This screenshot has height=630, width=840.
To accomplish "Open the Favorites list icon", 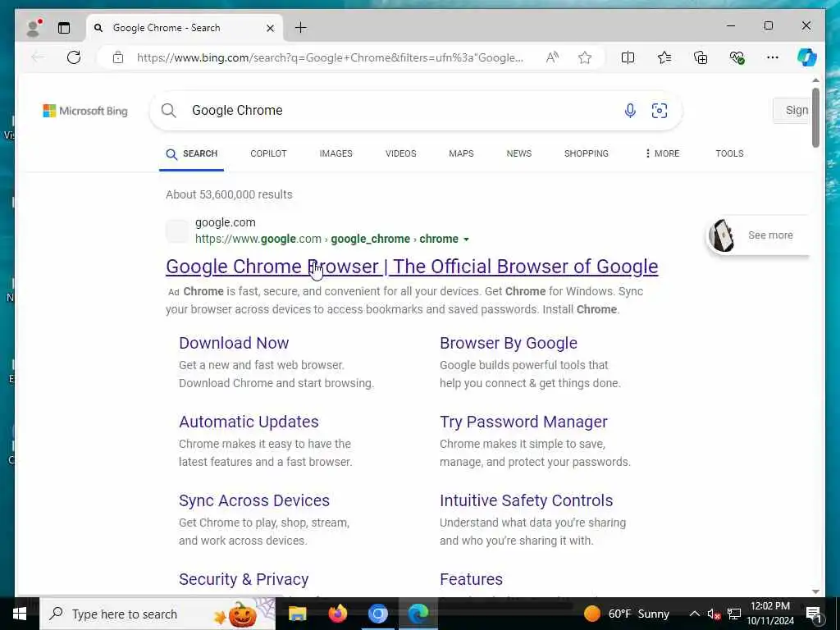I will [664, 57].
